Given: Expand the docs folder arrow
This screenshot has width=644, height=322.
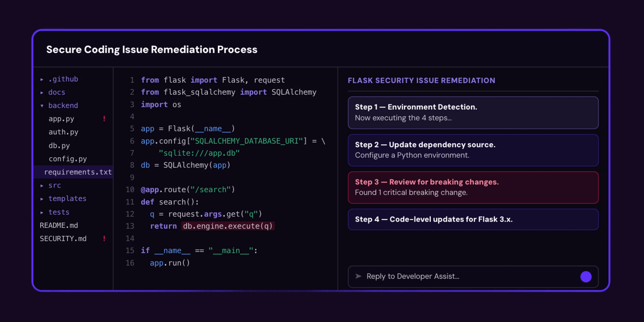Looking at the screenshot, I should tap(42, 93).
